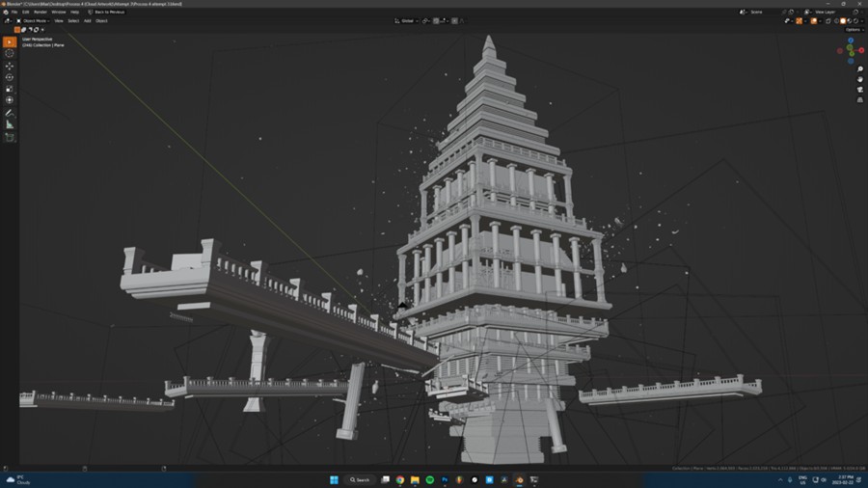Click the zoom view magnifier icon
This screenshot has height=488, width=868.
pos(859,69)
